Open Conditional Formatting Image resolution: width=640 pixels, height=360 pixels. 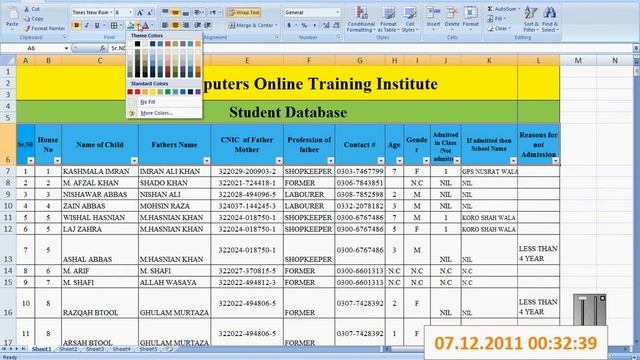(361, 19)
